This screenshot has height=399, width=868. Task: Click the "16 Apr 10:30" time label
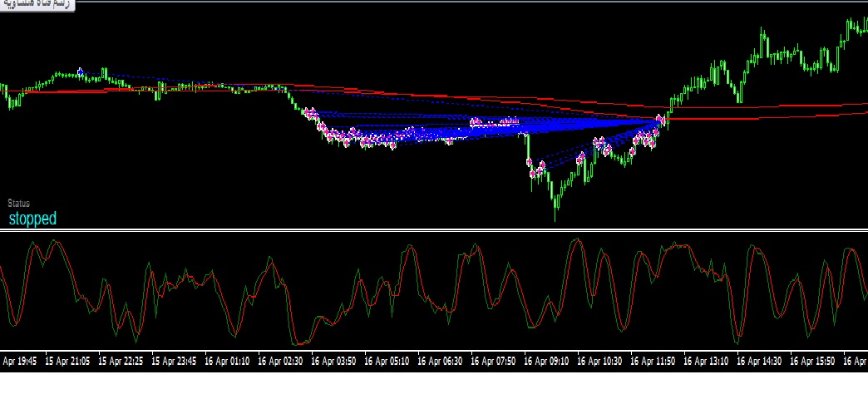[x=599, y=362]
